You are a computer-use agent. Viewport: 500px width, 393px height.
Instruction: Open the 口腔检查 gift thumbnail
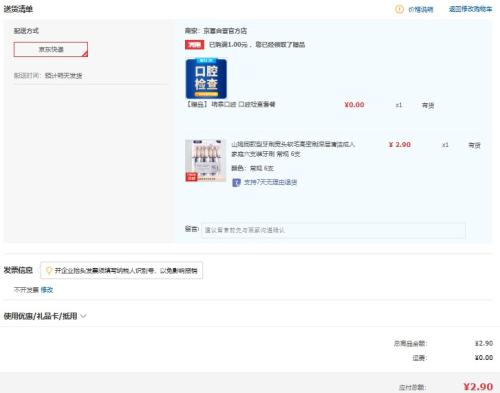[x=206, y=78]
